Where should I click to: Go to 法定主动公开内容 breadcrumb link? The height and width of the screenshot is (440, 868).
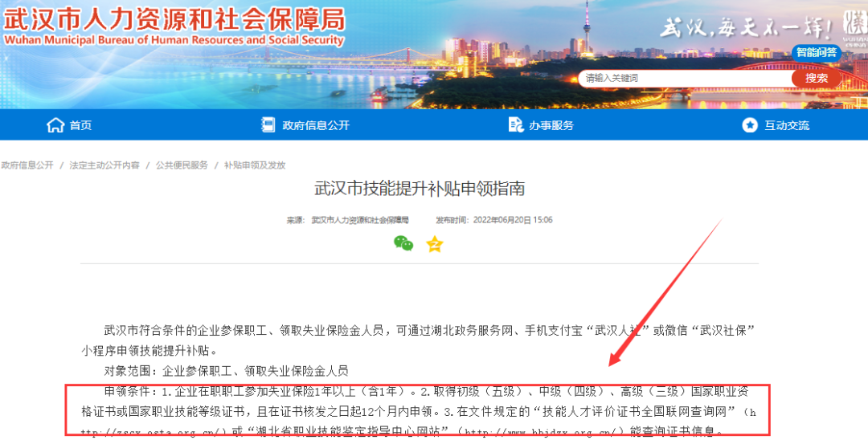[104, 165]
